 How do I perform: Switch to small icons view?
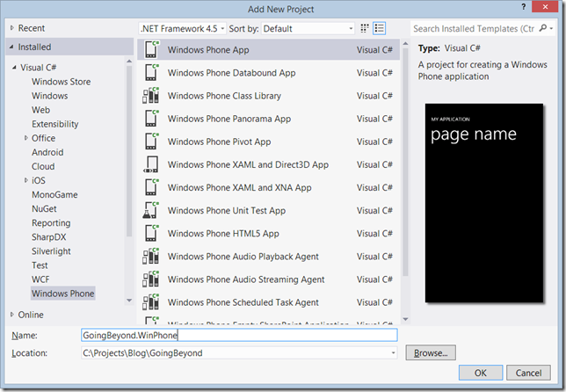click(365, 28)
